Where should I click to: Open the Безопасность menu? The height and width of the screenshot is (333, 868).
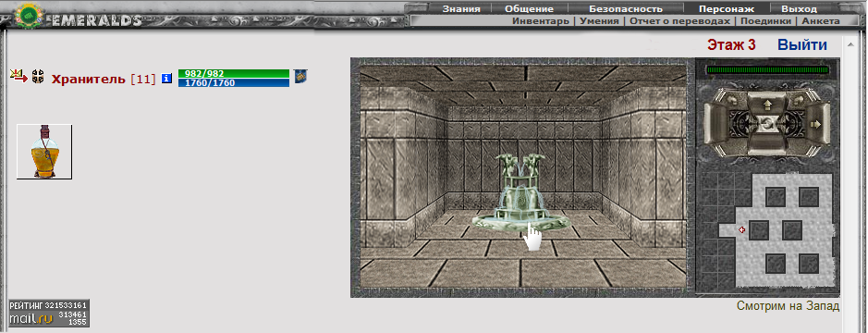626,9
